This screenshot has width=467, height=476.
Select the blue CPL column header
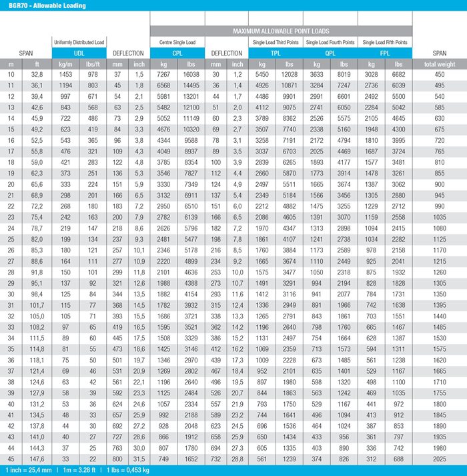pos(177,53)
